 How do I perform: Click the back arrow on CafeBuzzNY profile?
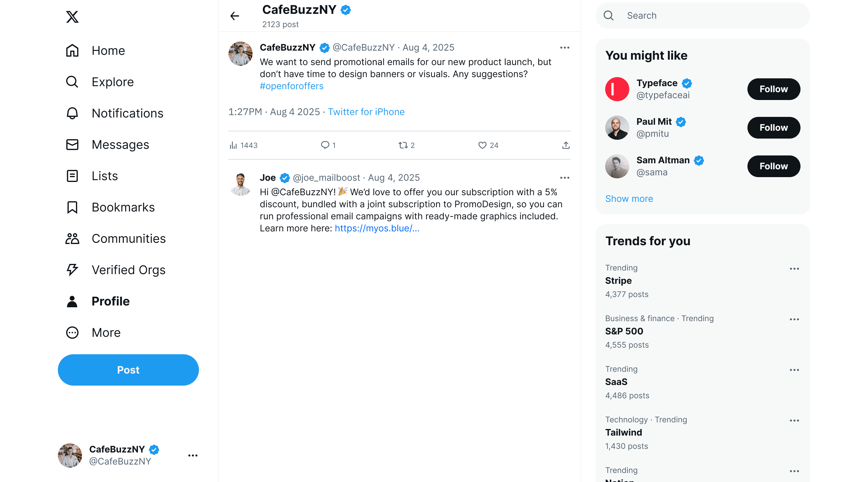point(234,16)
